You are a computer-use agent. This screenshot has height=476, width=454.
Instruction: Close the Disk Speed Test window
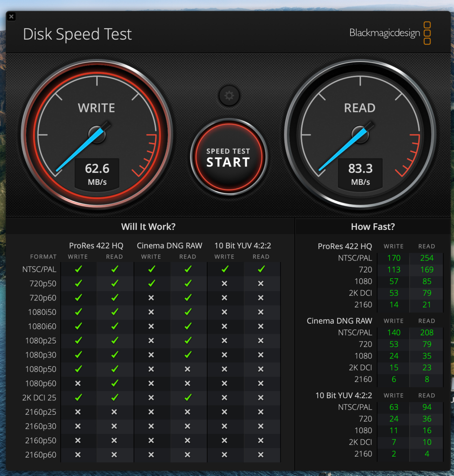[12, 17]
